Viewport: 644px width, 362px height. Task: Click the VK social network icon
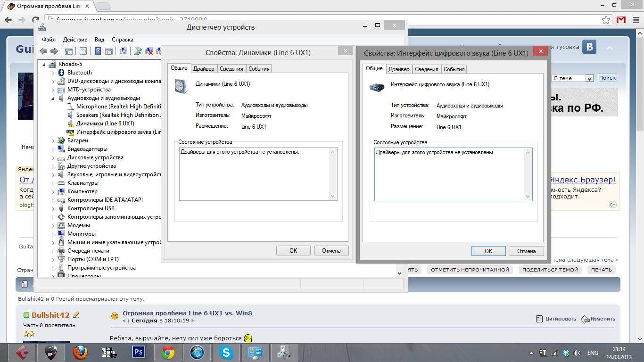pos(589,47)
